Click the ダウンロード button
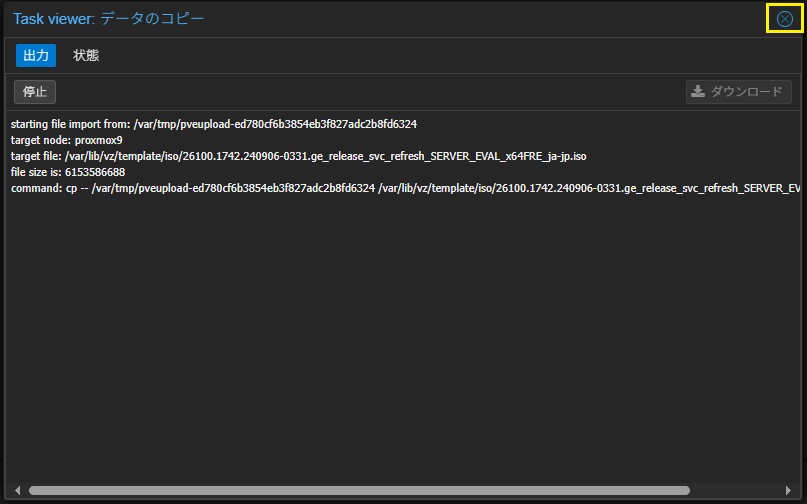The height and width of the screenshot is (504, 807). 739,92
